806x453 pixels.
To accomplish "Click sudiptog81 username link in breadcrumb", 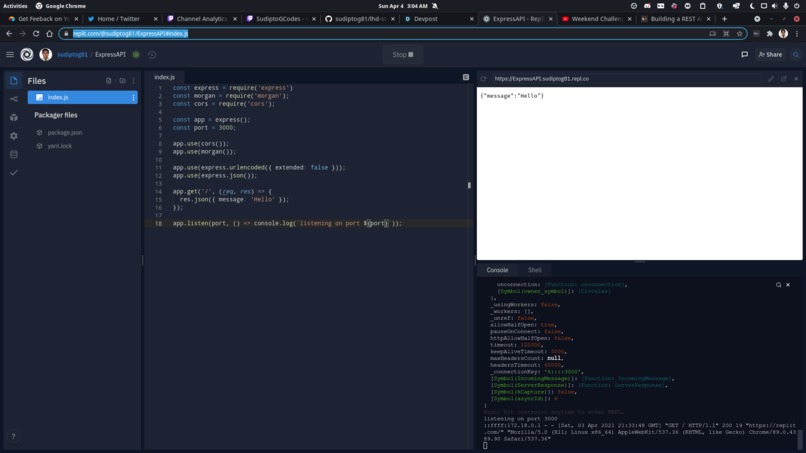I will point(72,55).
